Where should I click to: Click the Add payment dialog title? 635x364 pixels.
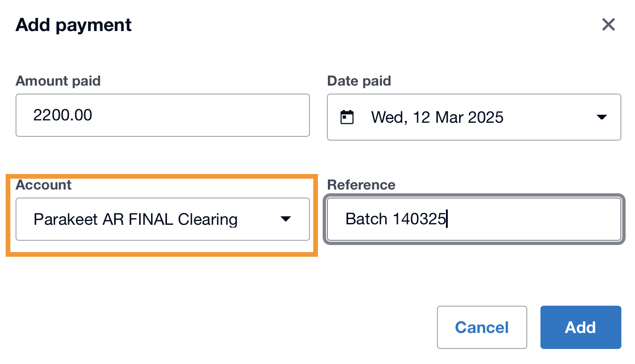pyautogui.click(x=74, y=25)
